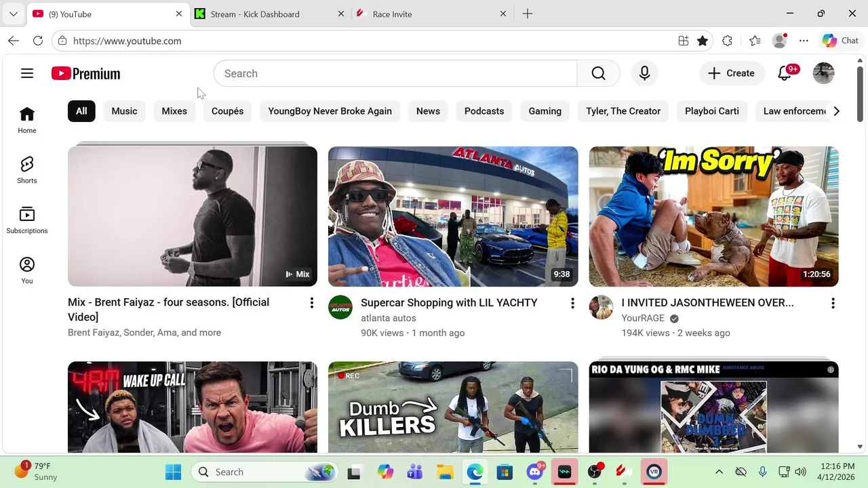Image resolution: width=868 pixels, height=488 pixels.
Task: Open the YourRAGE channel name
Action: coord(643,318)
